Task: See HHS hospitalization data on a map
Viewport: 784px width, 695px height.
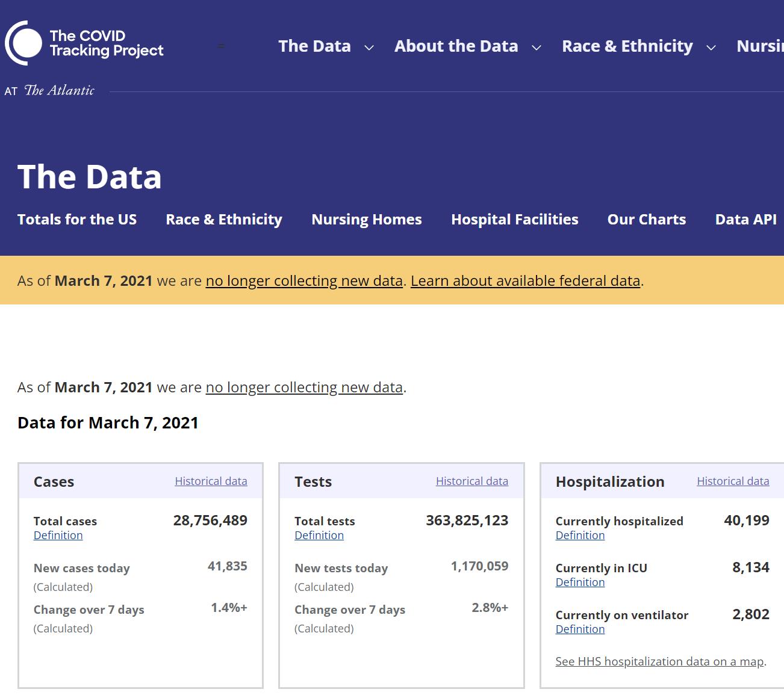Action: [659, 662]
